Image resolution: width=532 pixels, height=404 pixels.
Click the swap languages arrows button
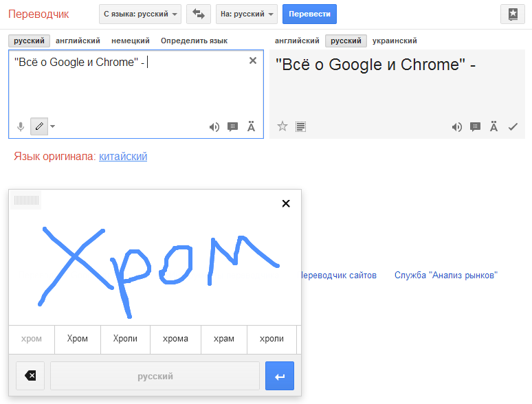point(199,14)
